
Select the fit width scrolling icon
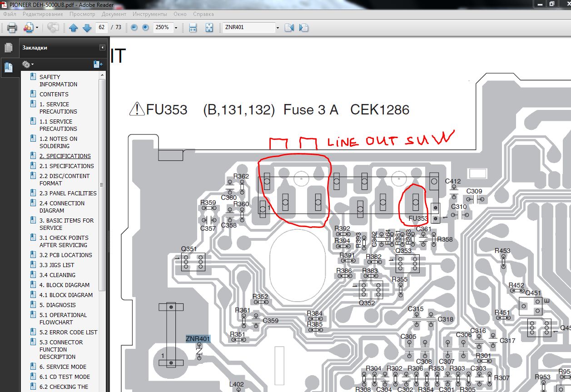pos(193,28)
